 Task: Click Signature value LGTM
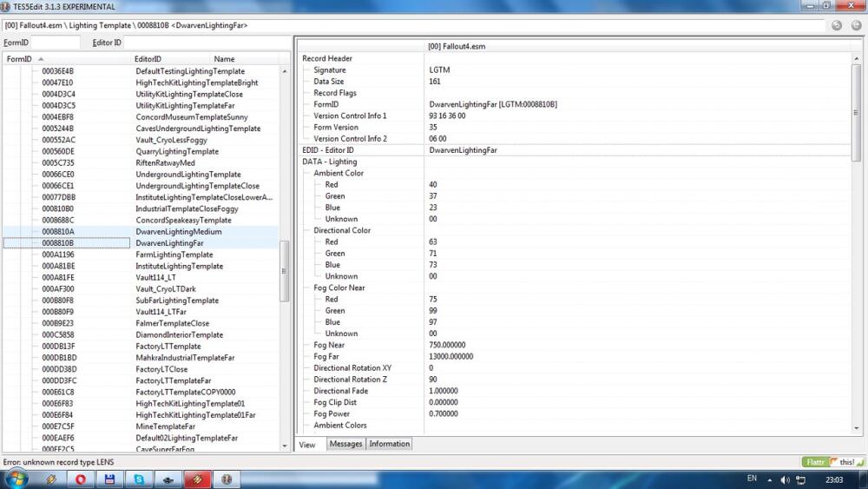[x=439, y=69]
